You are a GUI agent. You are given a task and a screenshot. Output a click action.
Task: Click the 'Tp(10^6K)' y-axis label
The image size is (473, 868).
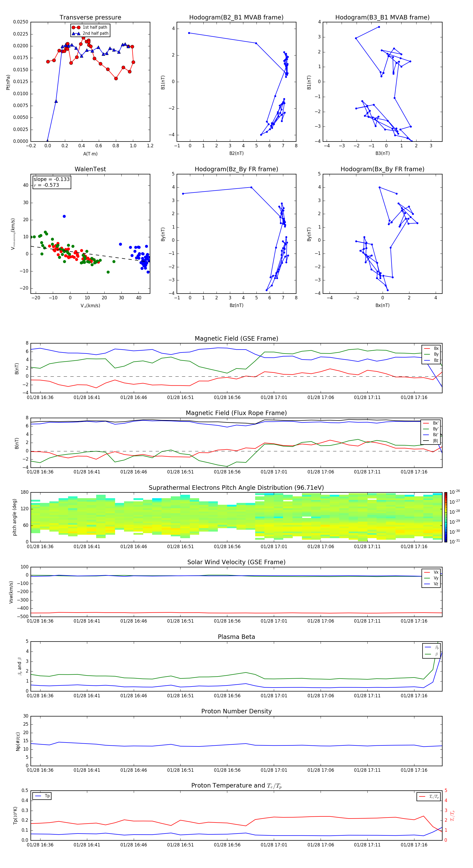pos(15,815)
